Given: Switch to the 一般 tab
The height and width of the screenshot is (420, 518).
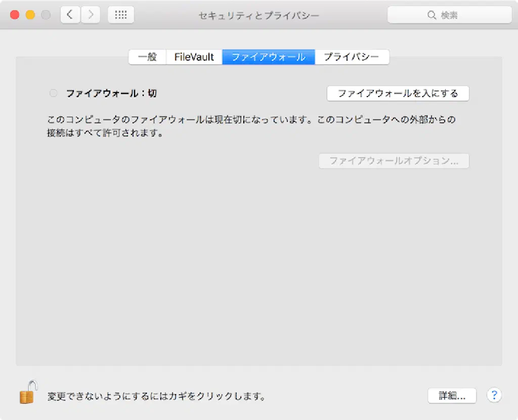Looking at the screenshot, I should tap(147, 57).
